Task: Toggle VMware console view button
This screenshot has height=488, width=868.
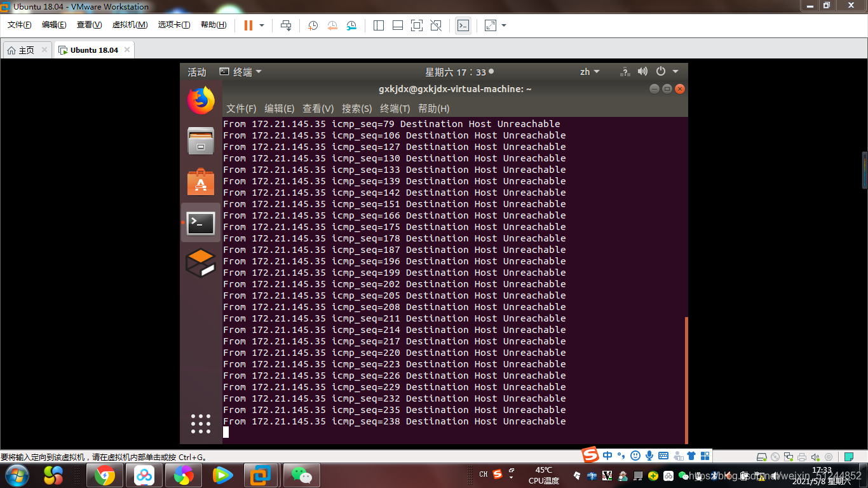Action: click(463, 25)
